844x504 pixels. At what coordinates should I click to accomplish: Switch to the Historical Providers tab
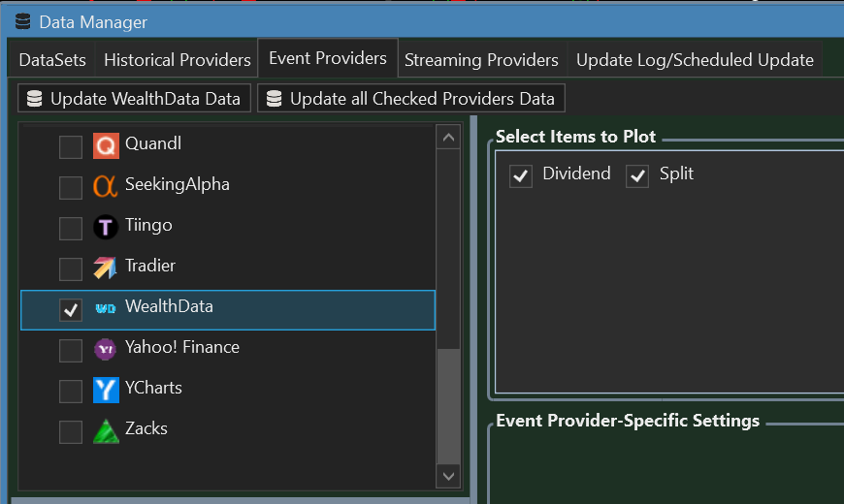coord(178,60)
